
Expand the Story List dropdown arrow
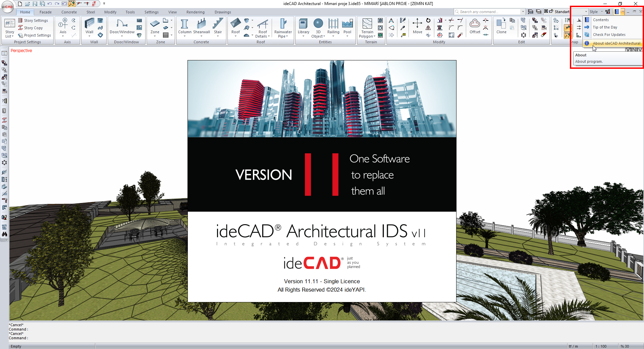coord(12,37)
